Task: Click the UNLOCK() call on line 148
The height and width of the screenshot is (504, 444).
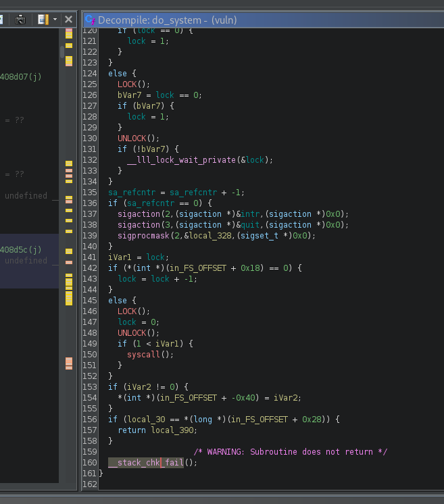Action: point(132,333)
